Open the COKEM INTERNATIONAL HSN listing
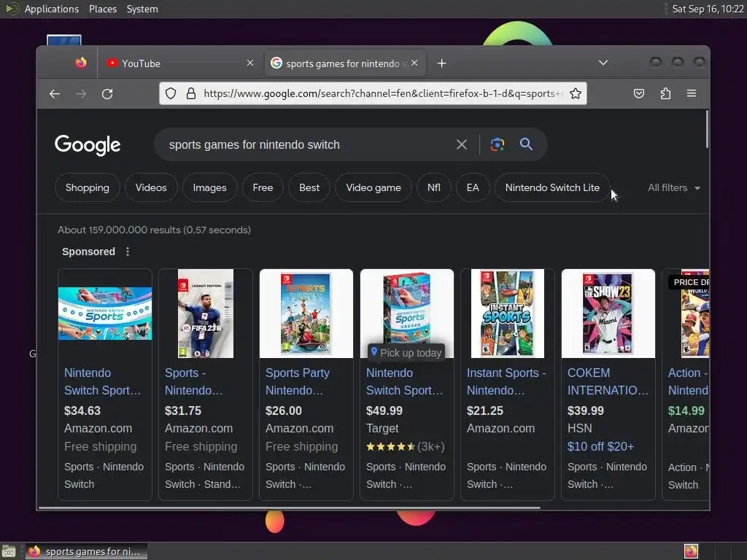 point(608,381)
